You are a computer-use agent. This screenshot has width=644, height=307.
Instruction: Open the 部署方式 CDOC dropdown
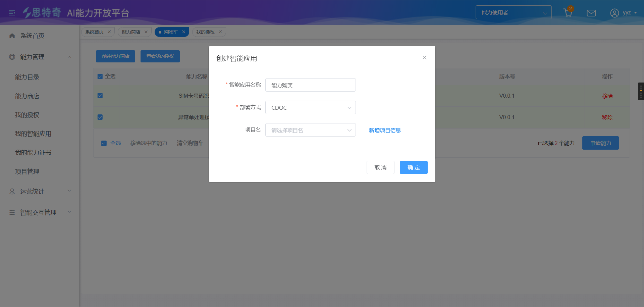(x=311, y=107)
